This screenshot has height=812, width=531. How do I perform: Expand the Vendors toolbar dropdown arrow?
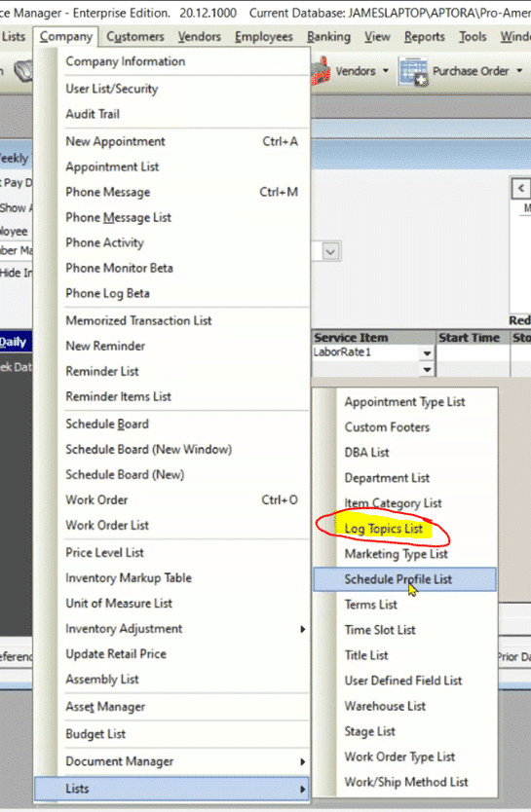[x=386, y=71]
